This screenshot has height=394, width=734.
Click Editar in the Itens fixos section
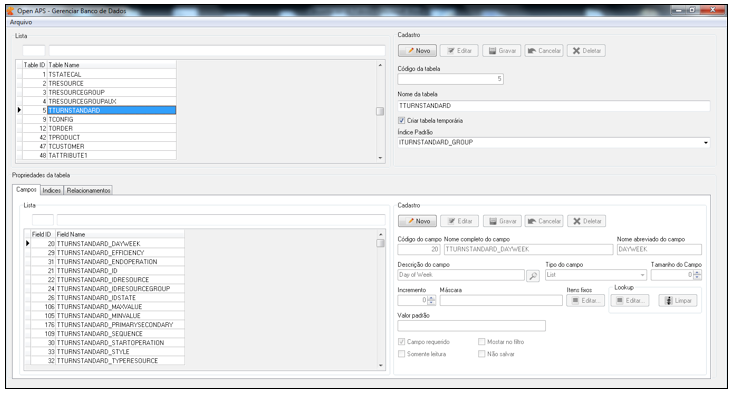[585, 300]
